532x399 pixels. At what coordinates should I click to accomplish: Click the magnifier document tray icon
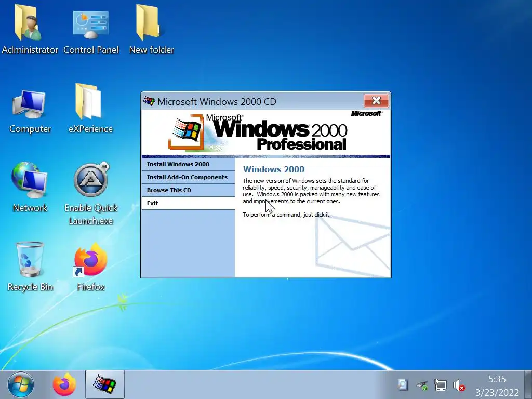coord(403,385)
